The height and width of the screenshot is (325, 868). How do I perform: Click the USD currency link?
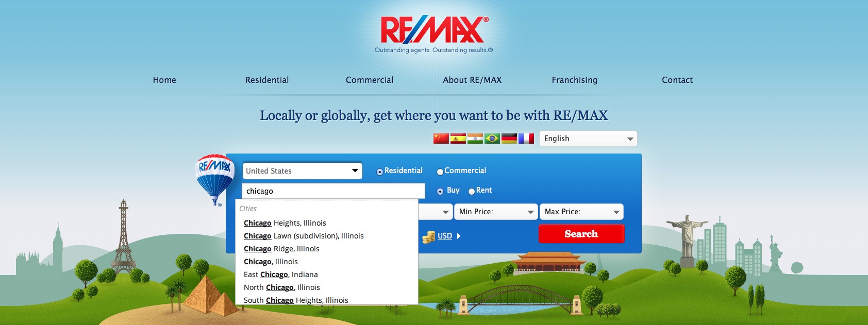tap(445, 236)
